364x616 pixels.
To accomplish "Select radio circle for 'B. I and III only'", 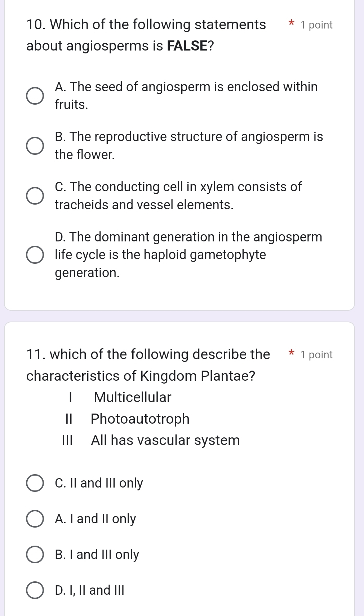I will coord(35,555).
